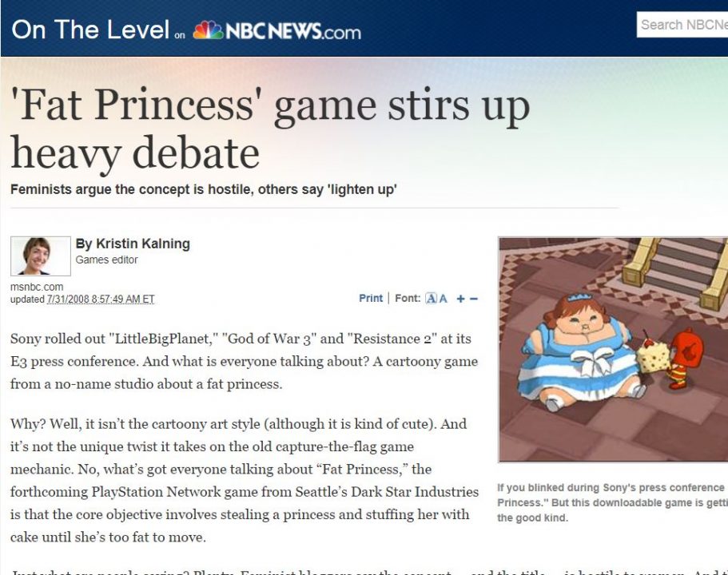Click the 'Font:' label beside Print
Viewport: 728px width, 575px height.
coord(408,298)
